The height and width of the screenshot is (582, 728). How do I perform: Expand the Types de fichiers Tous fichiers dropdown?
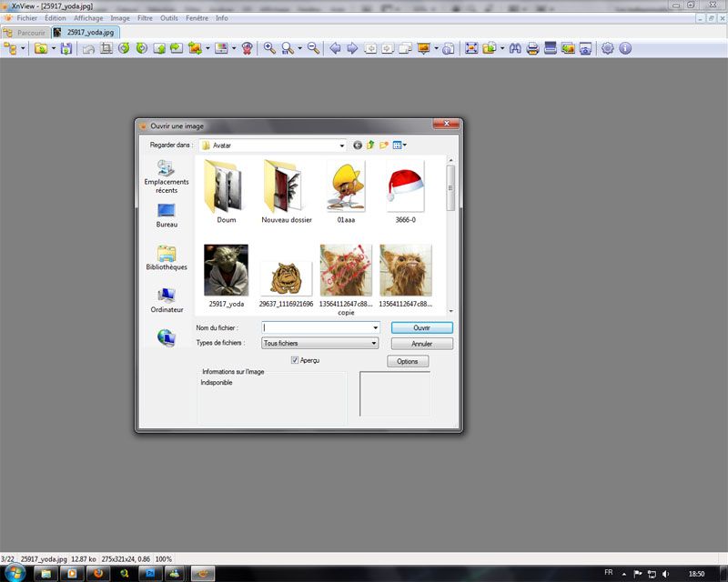point(373,343)
